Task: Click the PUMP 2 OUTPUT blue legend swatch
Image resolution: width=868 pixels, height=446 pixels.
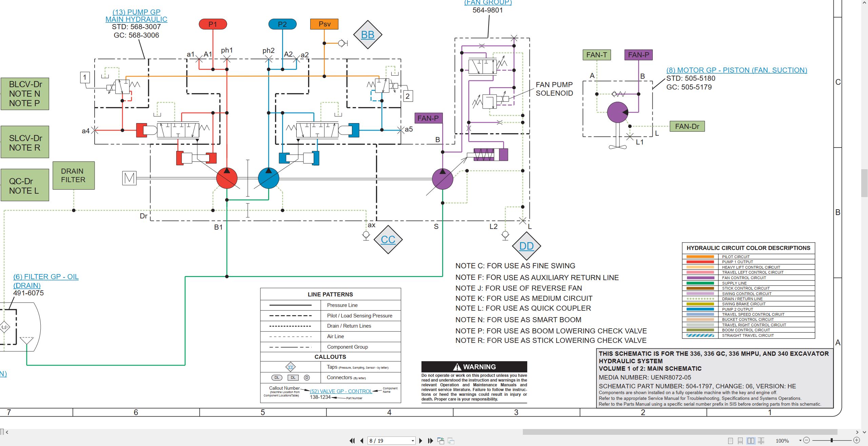Action: 700,309
